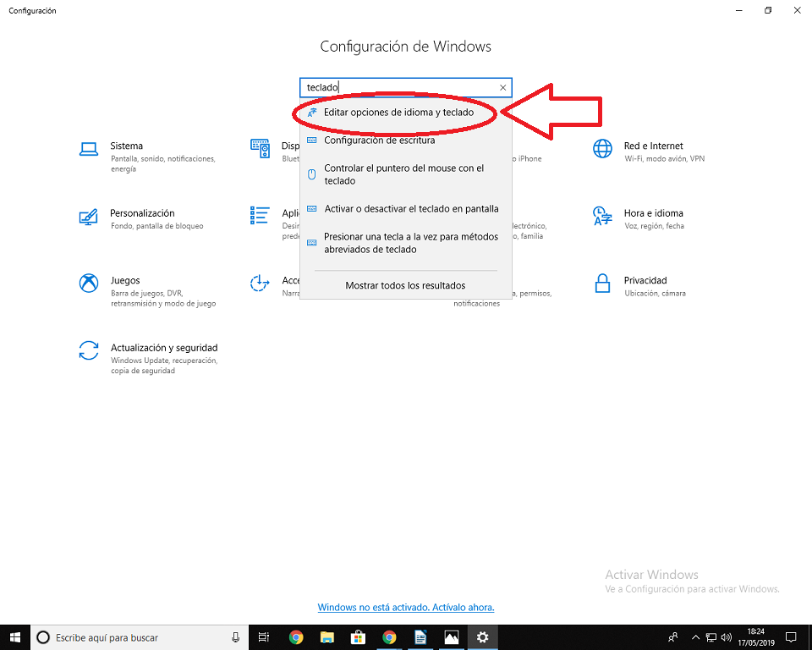Image resolution: width=812 pixels, height=650 pixels.
Task: Click the microphone icon in taskbar search
Action: (x=233, y=637)
